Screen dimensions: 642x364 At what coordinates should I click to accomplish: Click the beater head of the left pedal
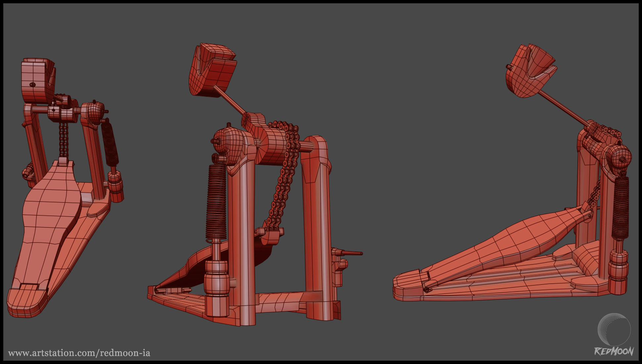(x=36, y=80)
